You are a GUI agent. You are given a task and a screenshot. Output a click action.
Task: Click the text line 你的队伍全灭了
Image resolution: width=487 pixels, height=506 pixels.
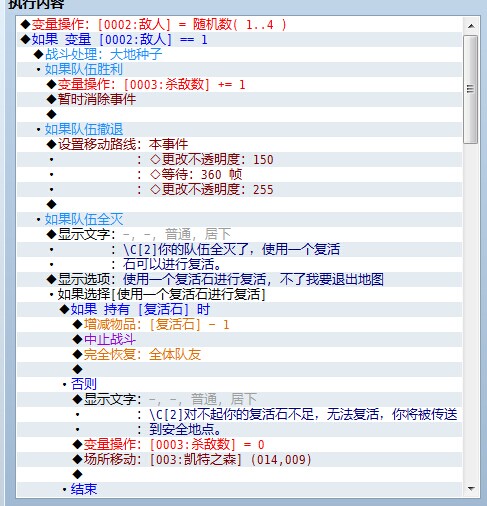(239, 250)
